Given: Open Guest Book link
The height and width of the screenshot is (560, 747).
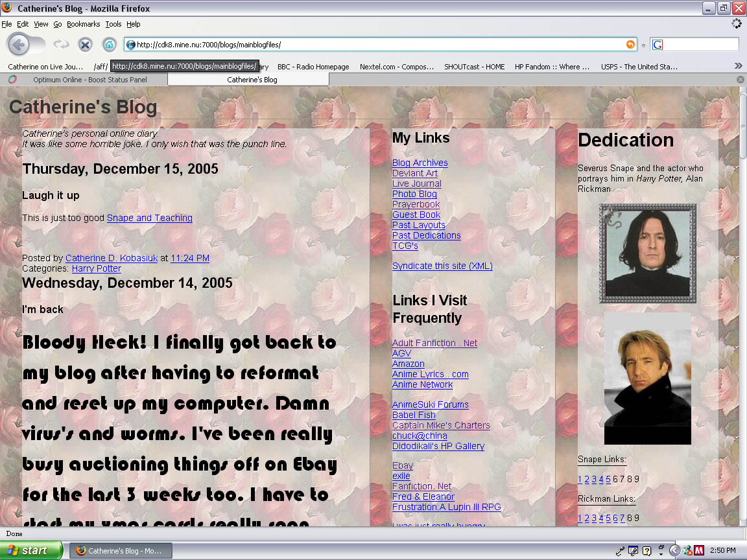Looking at the screenshot, I should tap(416, 215).
